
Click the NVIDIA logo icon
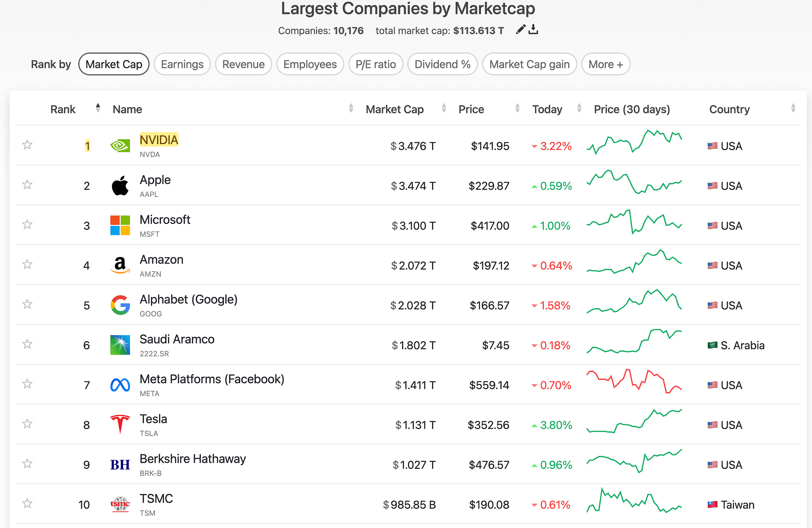click(120, 146)
